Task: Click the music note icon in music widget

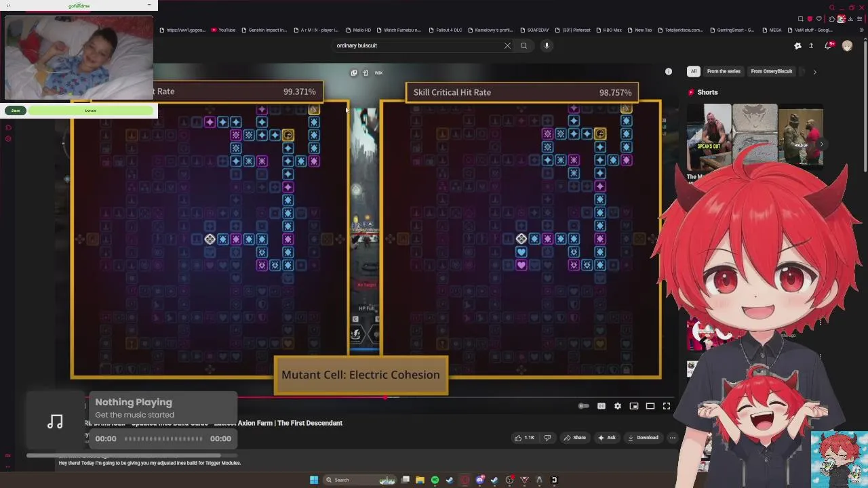Action: point(55,422)
